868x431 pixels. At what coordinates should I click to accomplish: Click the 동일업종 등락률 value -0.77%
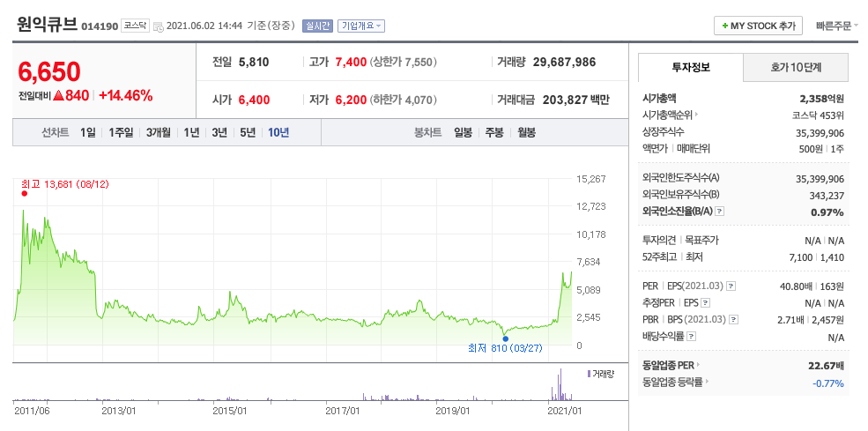pyautogui.click(x=828, y=383)
